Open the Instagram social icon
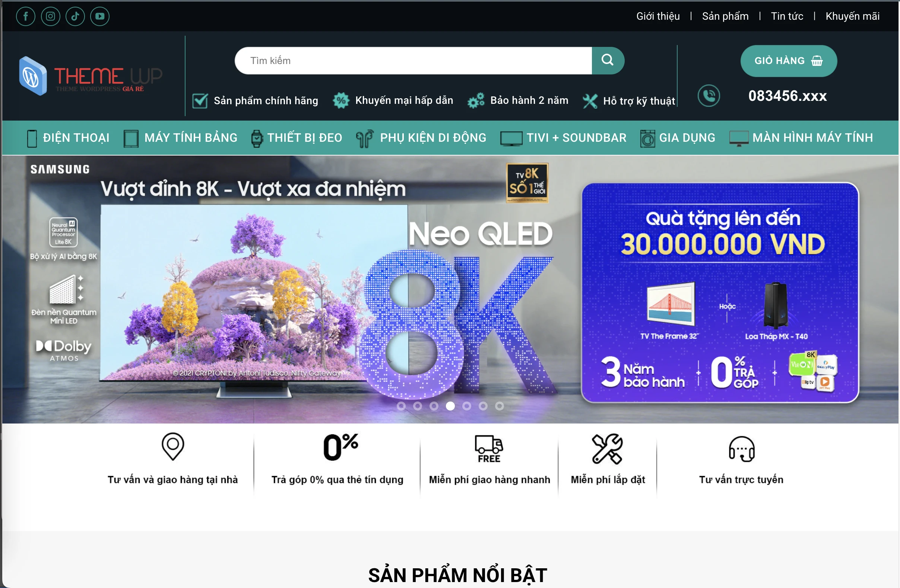Viewport: 900px width, 588px height. (50, 16)
